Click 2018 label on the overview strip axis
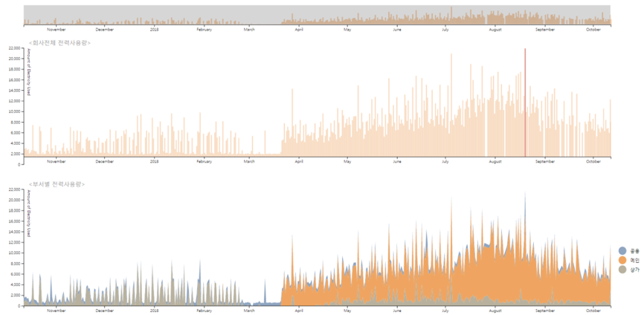The height and width of the screenshot is (315, 644). pyautogui.click(x=155, y=30)
